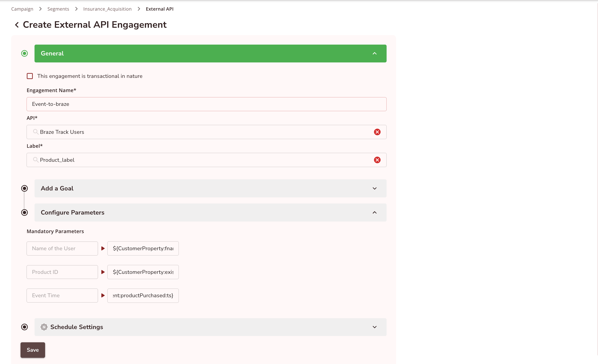Navigate to Segments via breadcrumb
The width and height of the screenshot is (598, 364).
(58, 9)
